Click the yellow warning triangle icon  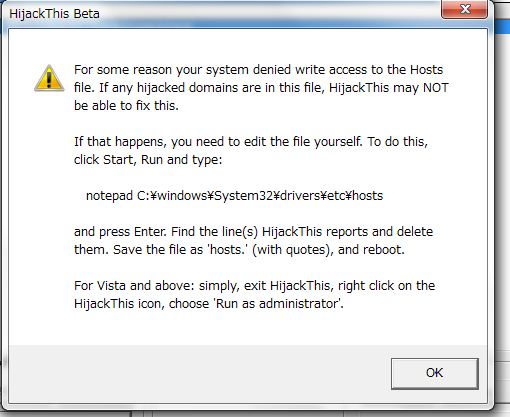49,78
